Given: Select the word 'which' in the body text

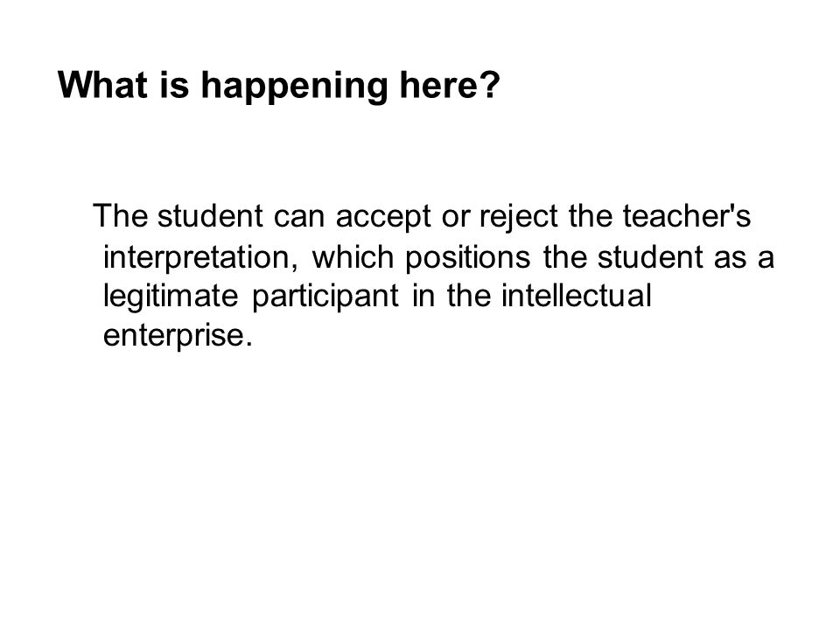Looking at the screenshot, I should (x=353, y=256).
